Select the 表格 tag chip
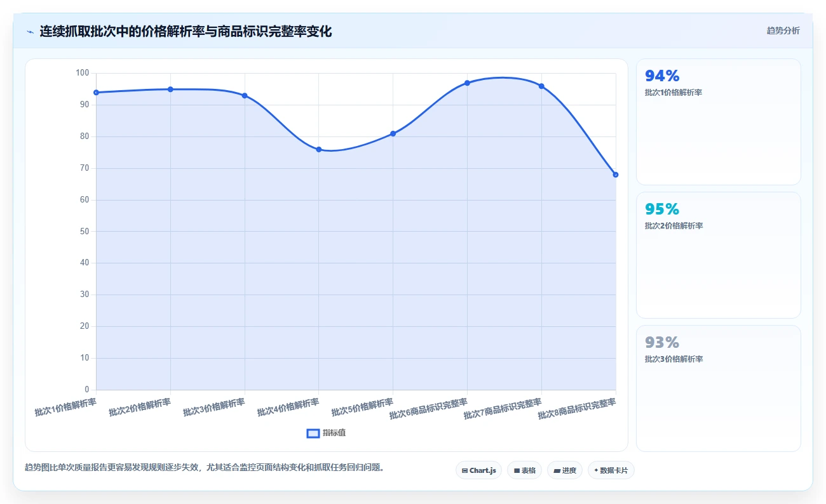 coord(524,470)
